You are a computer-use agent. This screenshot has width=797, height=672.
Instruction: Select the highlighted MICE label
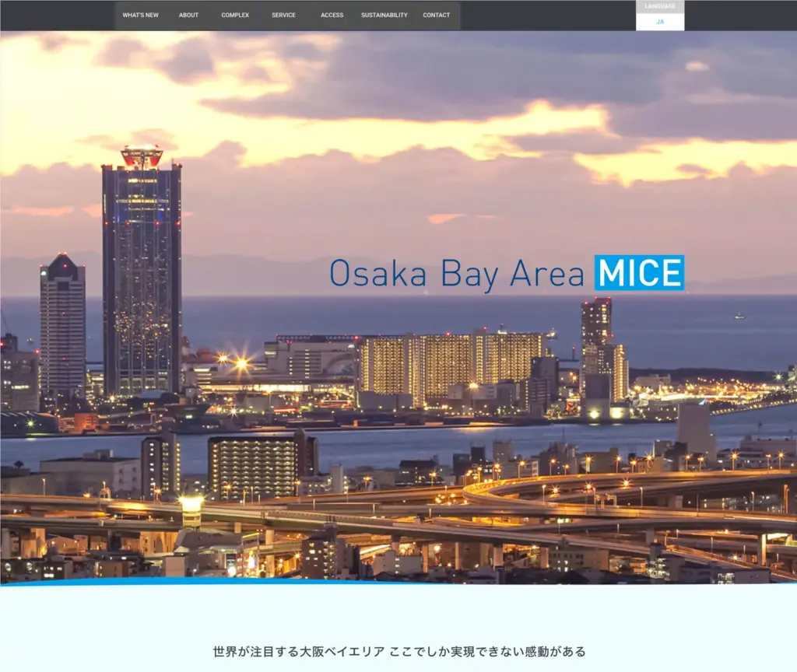(x=640, y=274)
